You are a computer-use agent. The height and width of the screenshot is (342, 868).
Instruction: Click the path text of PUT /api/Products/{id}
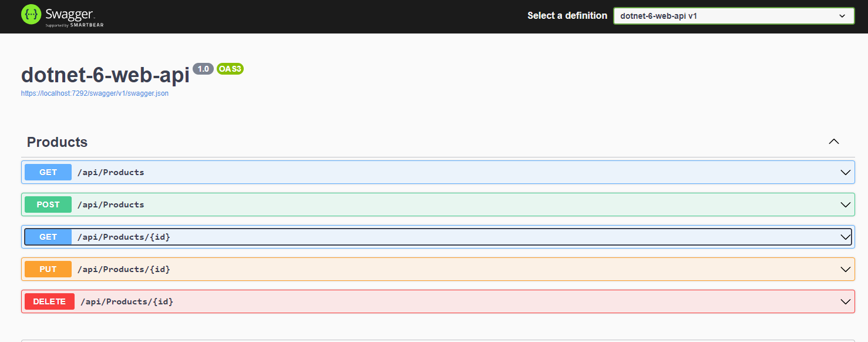coord(124,269)
